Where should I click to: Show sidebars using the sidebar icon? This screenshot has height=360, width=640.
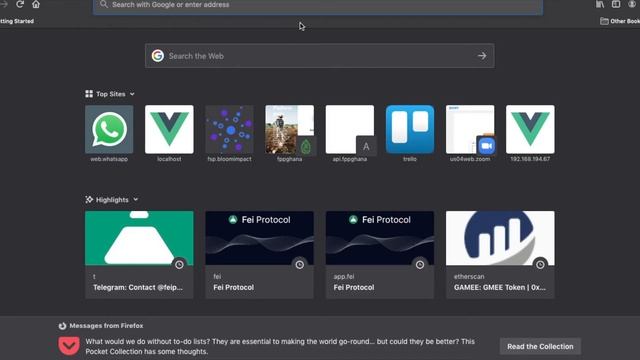616,4
